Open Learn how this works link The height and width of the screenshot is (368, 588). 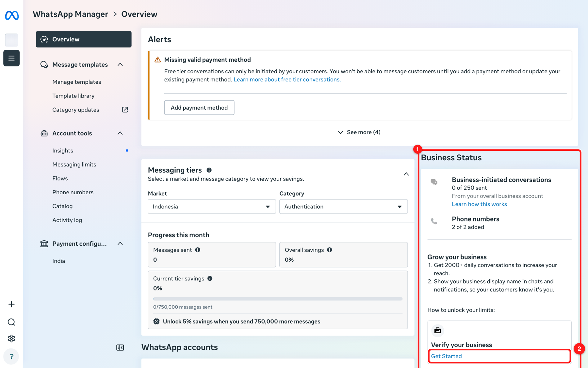click(479, 204)
